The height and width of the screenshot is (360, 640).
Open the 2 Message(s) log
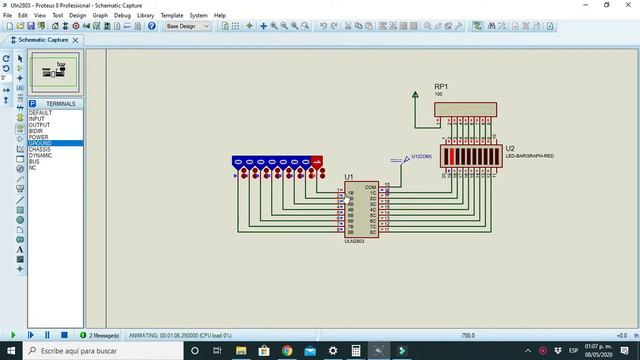click(x=100, y=335)
